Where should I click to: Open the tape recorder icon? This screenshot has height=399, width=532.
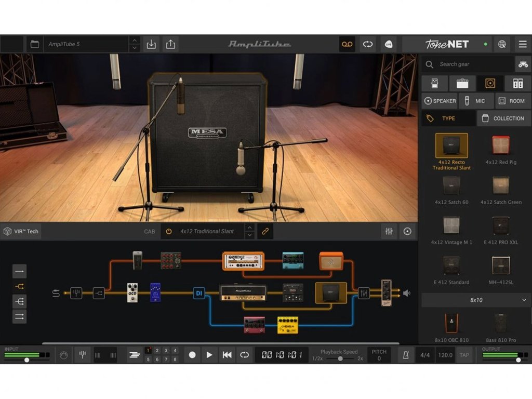tap(347, 44)
